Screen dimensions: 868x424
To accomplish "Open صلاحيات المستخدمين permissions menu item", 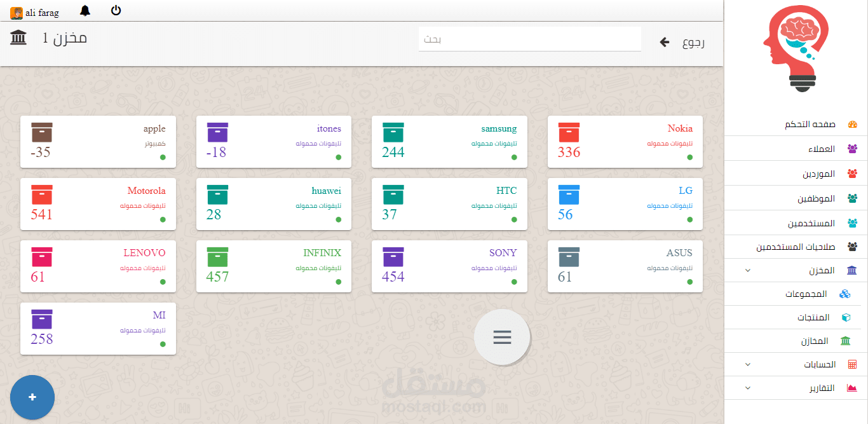I will point(796,247).
